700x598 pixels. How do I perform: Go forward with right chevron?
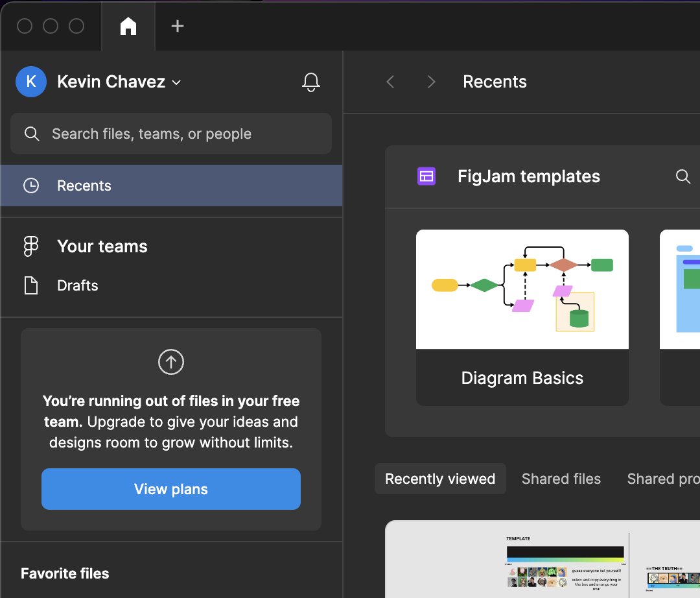pyautogui.click(x=431, y=82)
